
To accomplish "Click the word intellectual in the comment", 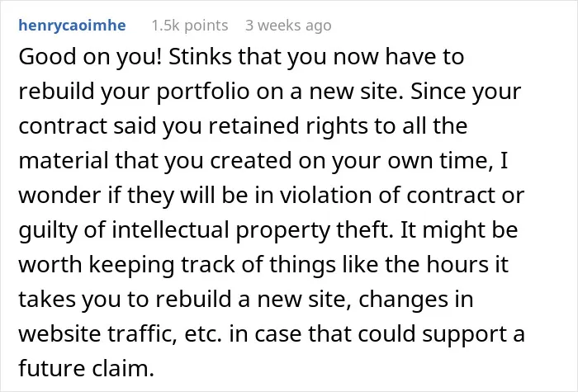I will click(170, 230).
